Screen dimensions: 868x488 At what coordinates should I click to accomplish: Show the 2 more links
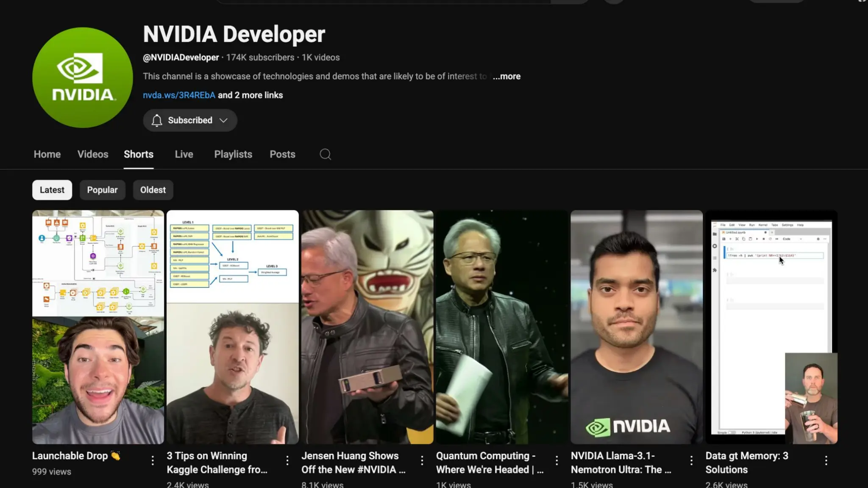250,95
